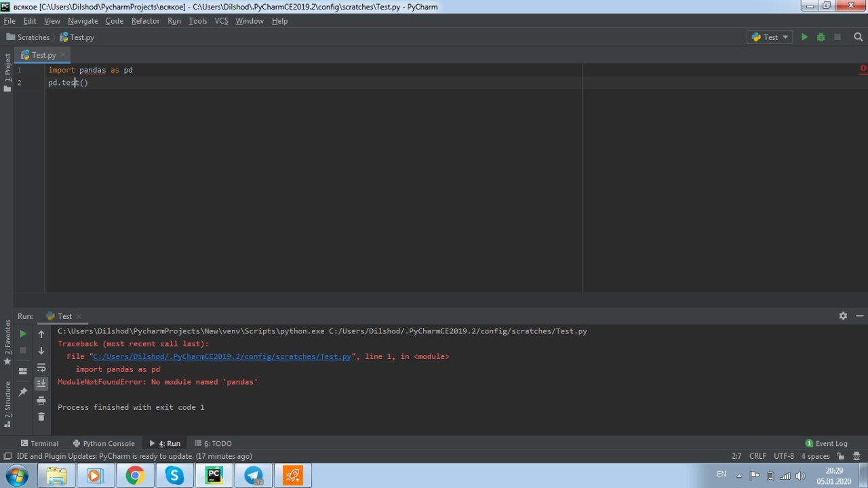Open the 6: TODO tool window
This screenshot has width=868, height=488.
213,443
